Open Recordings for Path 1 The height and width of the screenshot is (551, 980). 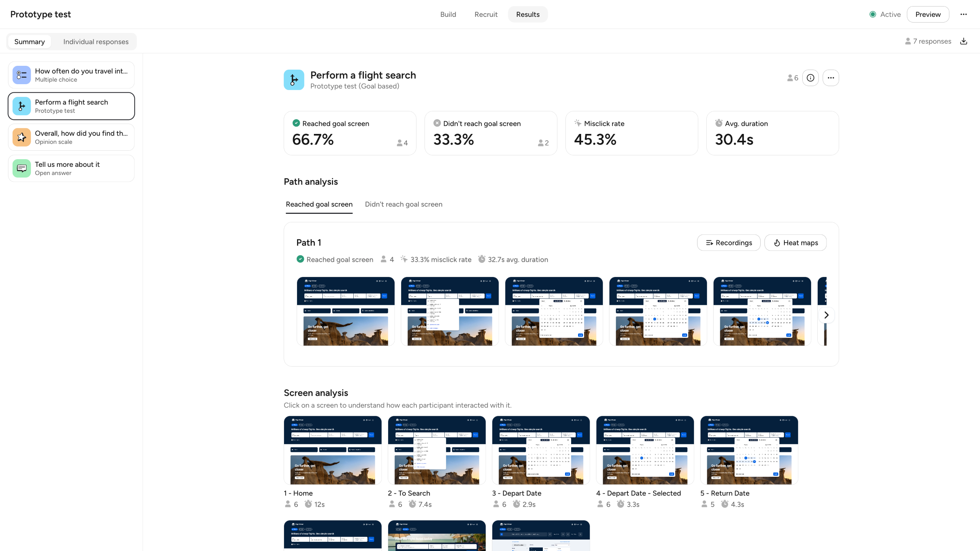pos(728,243)
